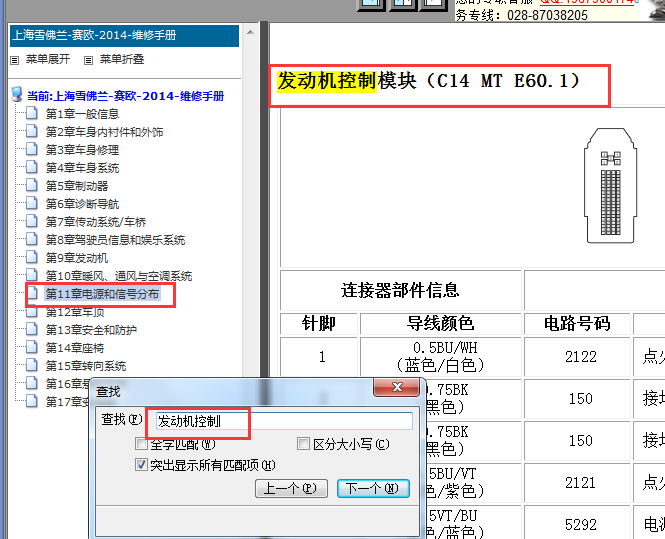Click page icon of 第6章诊断导航
This screenshot has width=665, height=539.
click(32, 203)
